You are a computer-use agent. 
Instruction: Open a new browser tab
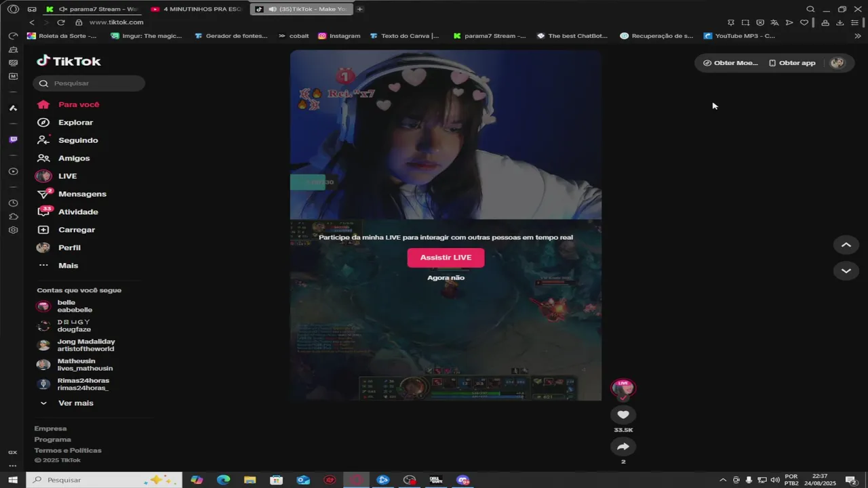pos(359,9)
